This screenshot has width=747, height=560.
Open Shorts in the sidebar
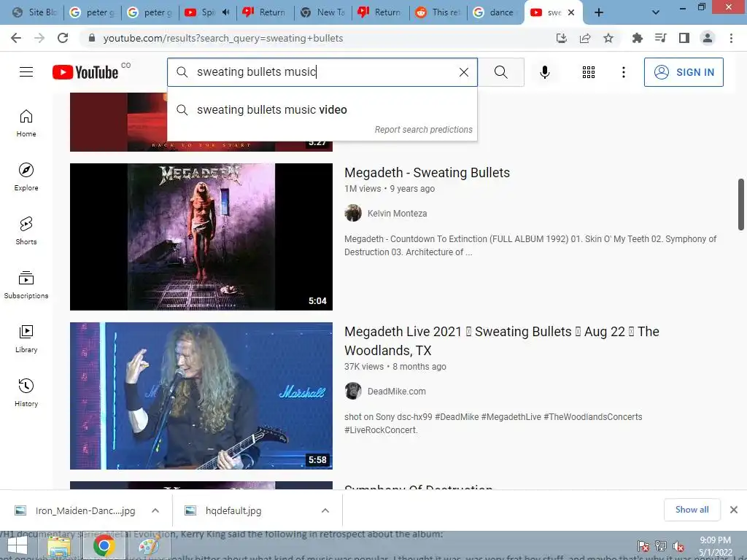[26, 231]
